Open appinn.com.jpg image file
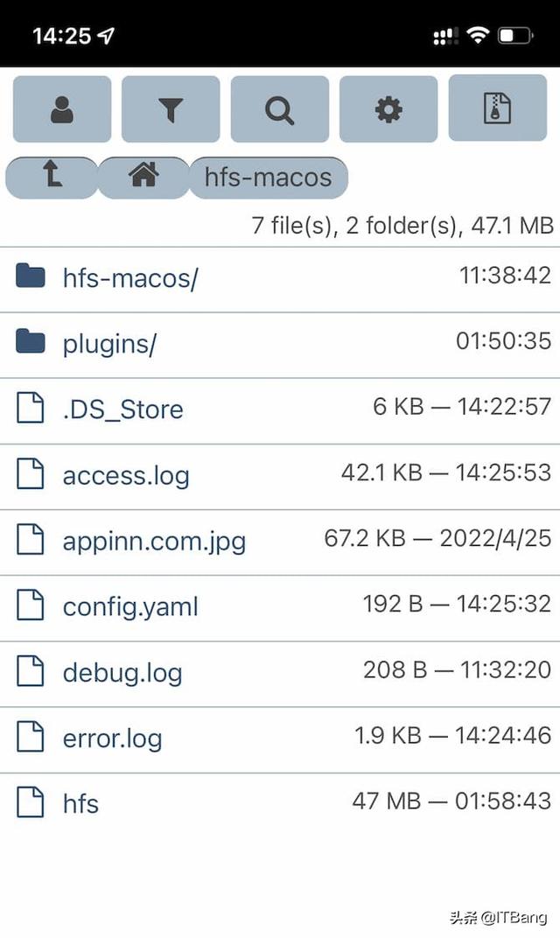The image size is (560, 938). click(154, 542)
